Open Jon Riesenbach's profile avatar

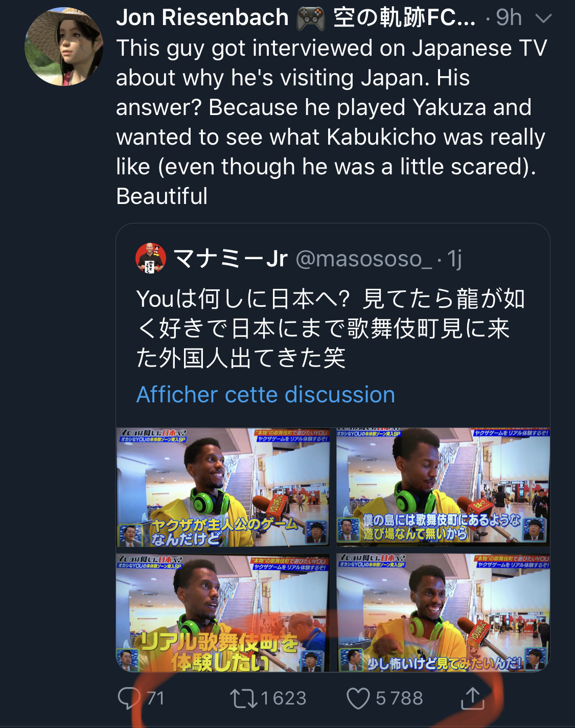(64, 47)
